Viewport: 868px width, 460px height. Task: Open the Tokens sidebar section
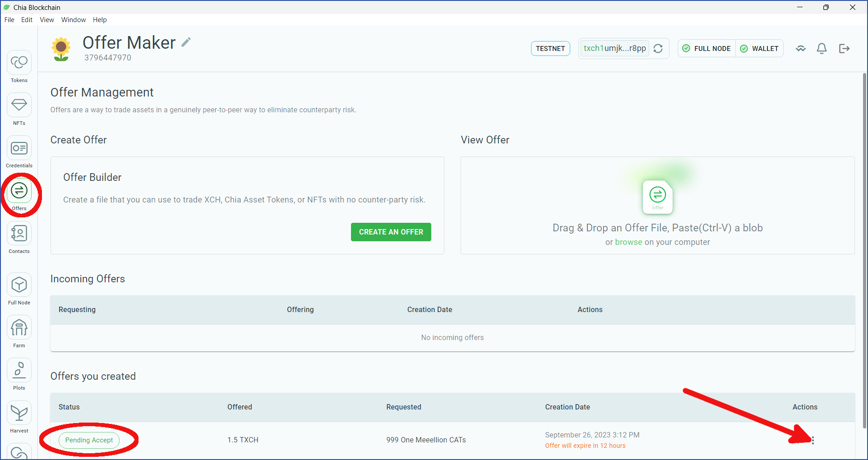pyautogui.click(x=19, y=67)
